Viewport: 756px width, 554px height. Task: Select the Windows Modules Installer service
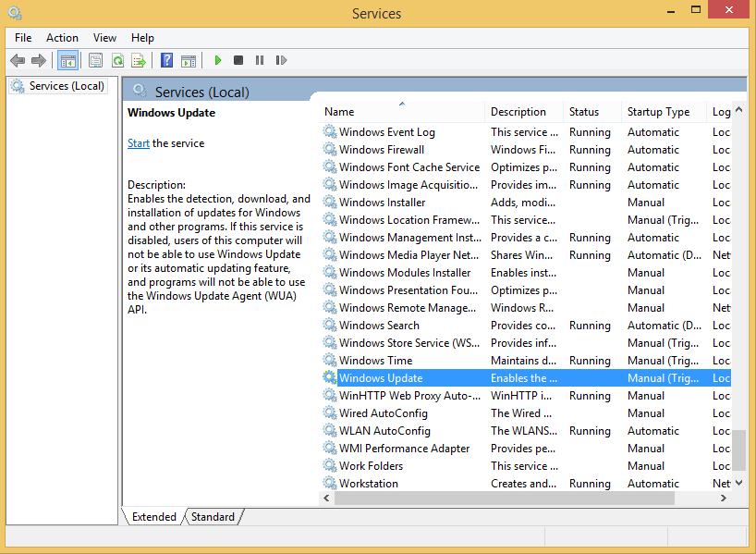pos(525,272)
